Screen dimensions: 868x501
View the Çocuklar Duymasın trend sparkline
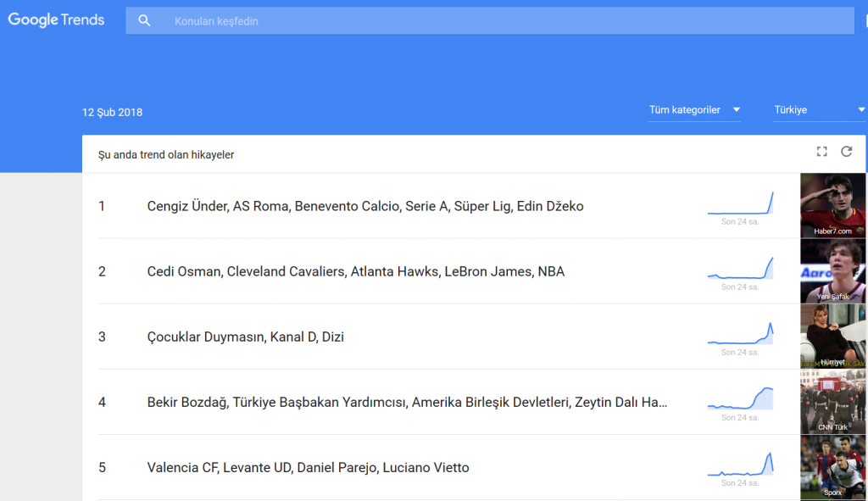[740, 333]
